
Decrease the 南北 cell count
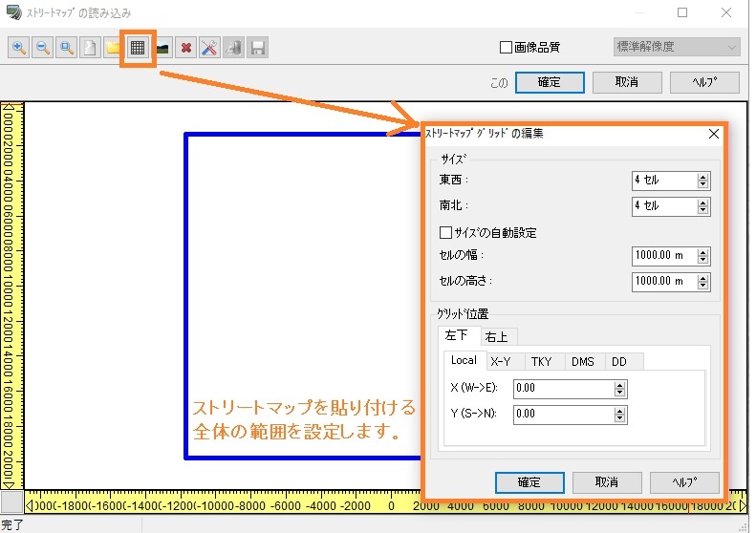pyautogui.click(x=703, y=210)
